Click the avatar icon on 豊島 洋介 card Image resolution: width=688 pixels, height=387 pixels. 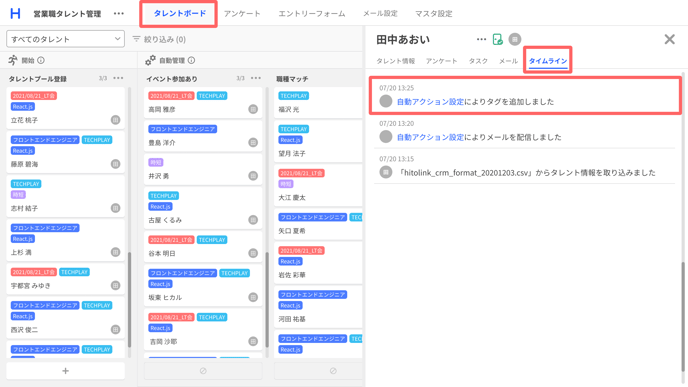(253, 142)
